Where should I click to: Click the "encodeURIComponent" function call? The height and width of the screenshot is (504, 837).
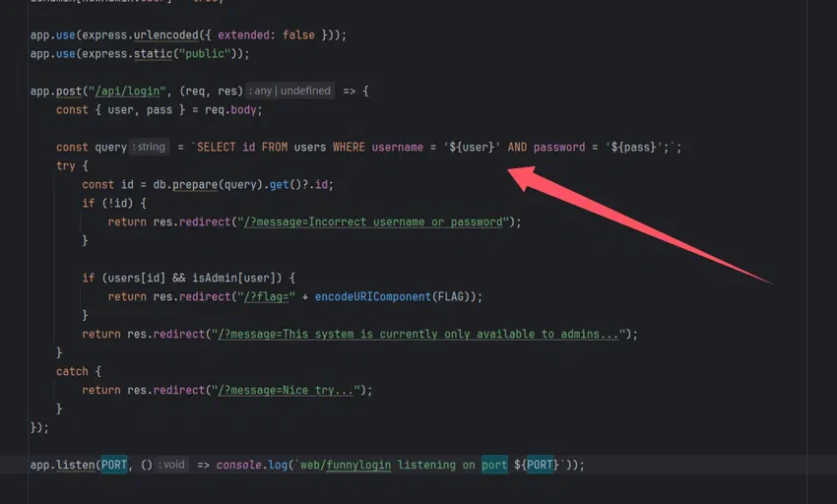[x=372, y=297]
